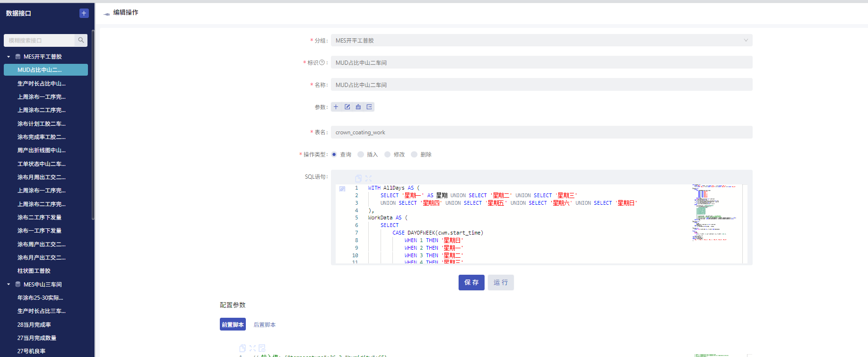
Task: Click the sidebar vertical scrollbar
Action: (93, 125)
